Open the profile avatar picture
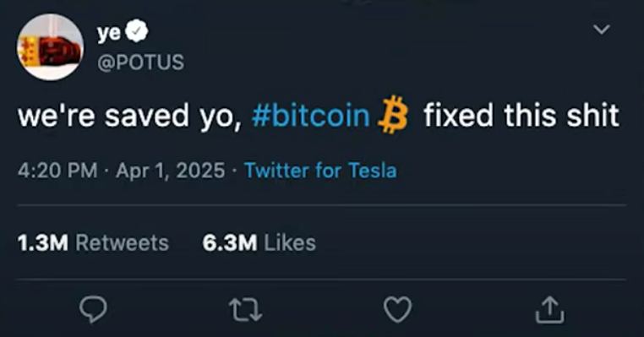Viewport: 644px width, 337px height. (x=50, y=46)
